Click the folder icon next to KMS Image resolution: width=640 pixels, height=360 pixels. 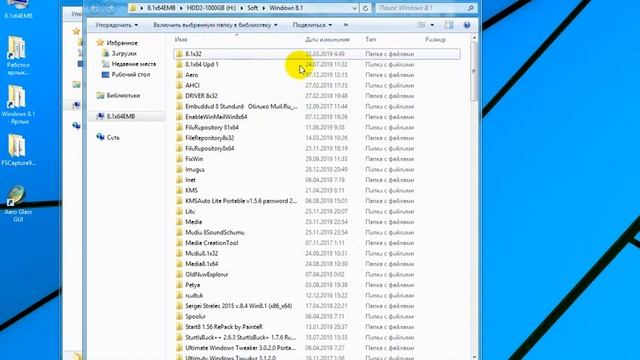click(x=179, y=190)
